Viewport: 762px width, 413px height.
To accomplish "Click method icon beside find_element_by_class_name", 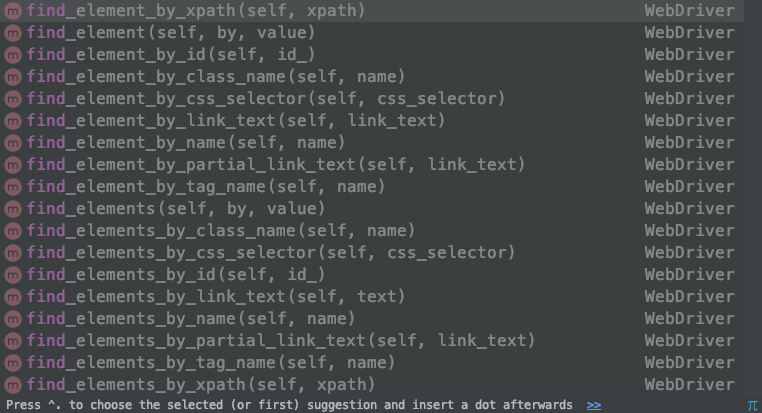I will pyautogui.click(x=13, y=77).
